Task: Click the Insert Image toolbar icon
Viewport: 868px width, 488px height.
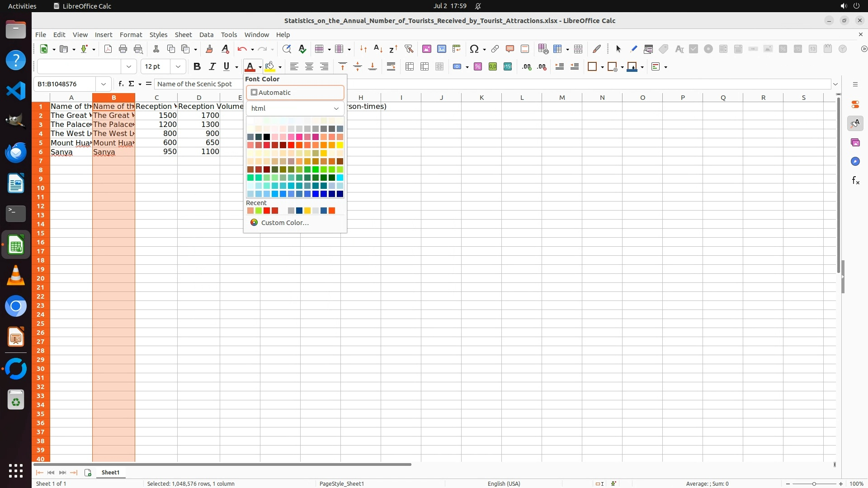Action: (x=426, y=49)
